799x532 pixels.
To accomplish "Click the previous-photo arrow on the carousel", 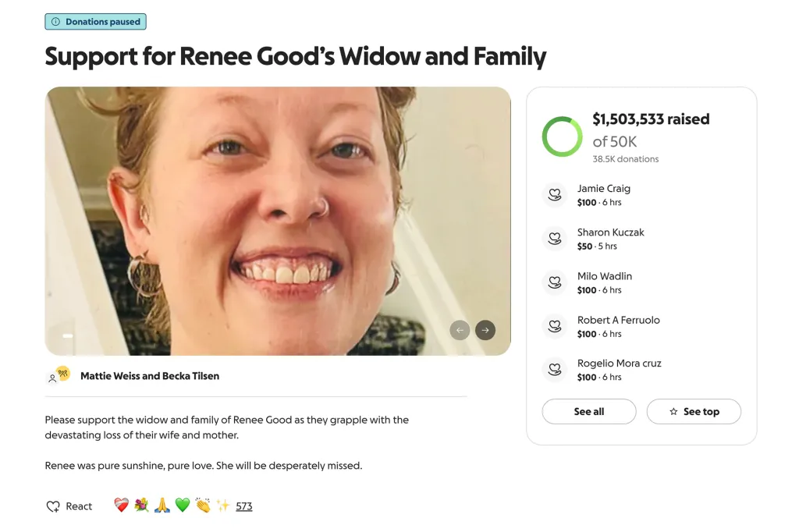I will 460,330.
